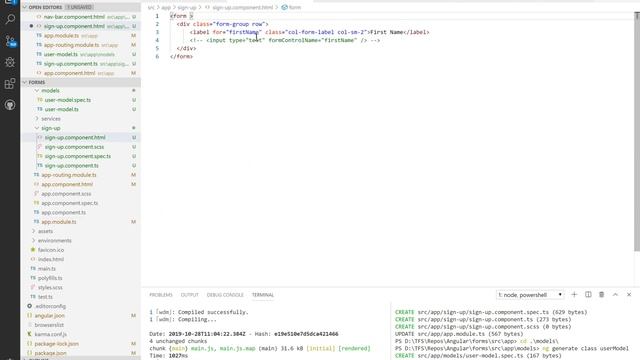Switch to the DEBUG CONSOLE tab
Screen dimensions: 640x360
(x=225, y=295)
